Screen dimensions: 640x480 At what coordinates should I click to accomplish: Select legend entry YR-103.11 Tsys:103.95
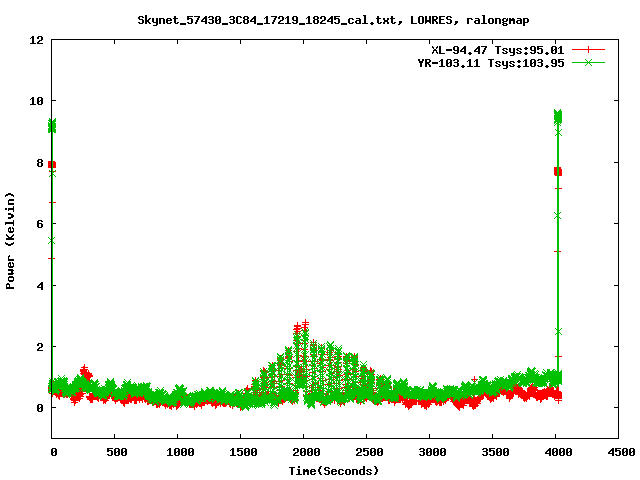pos(491,63)
